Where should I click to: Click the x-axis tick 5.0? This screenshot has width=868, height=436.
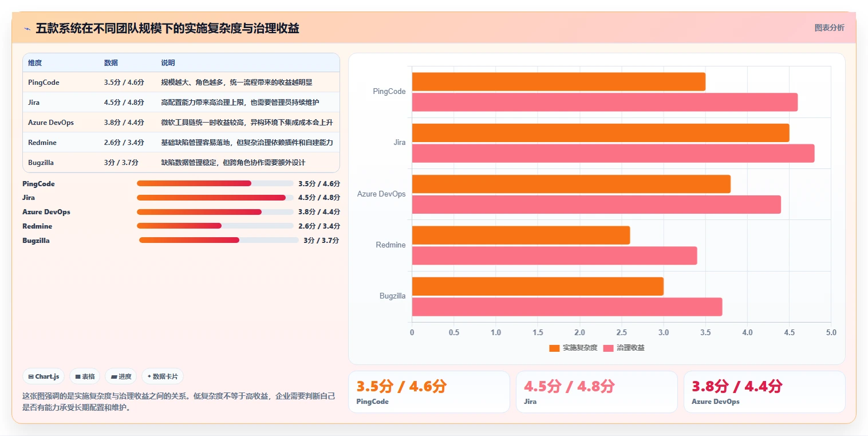[x=831, y=332]
